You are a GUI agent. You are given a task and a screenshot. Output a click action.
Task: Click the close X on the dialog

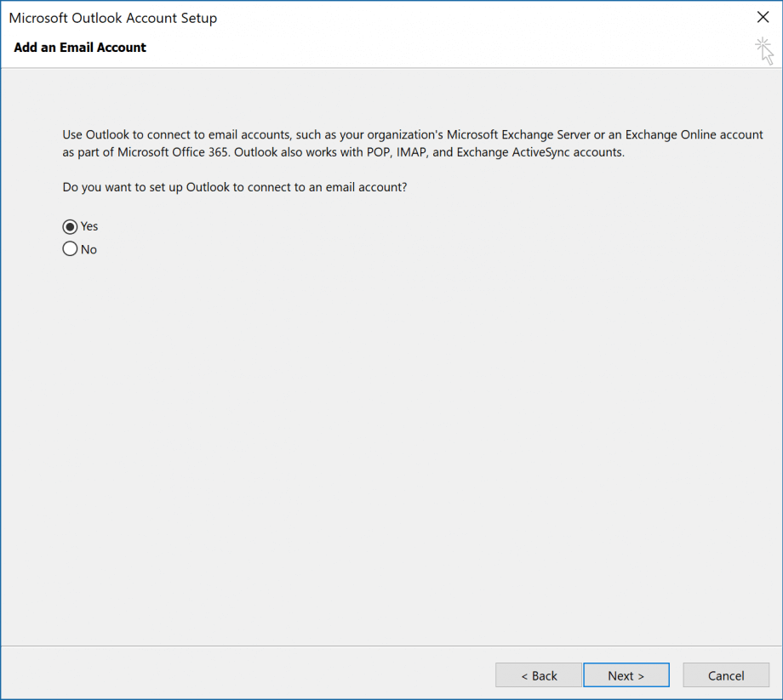click(x=763, y=17)
